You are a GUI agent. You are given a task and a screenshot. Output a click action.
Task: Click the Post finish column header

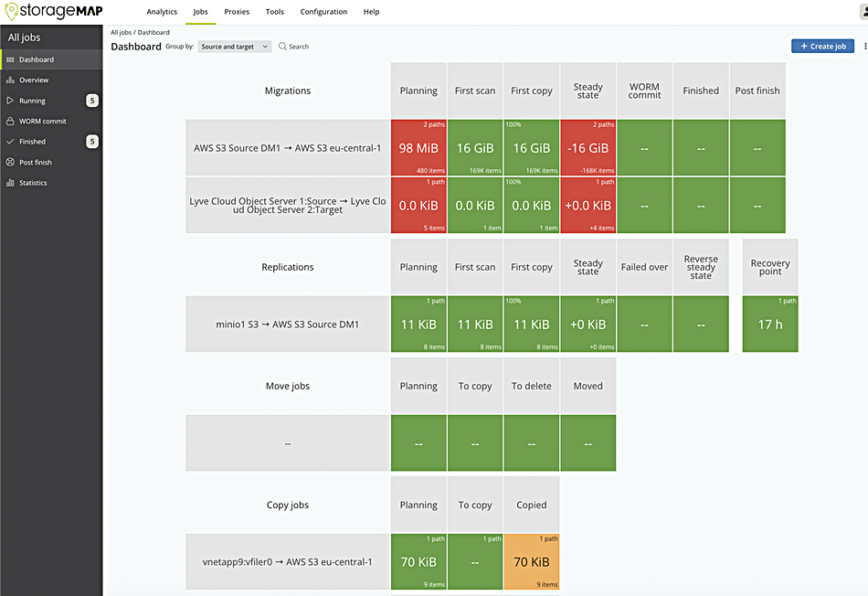pos(757,90)
